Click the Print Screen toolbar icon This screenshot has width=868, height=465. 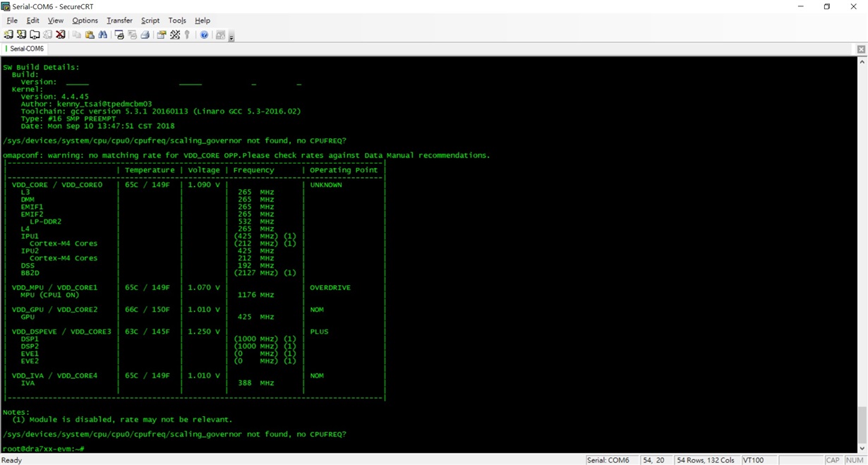tap(119, 35)
